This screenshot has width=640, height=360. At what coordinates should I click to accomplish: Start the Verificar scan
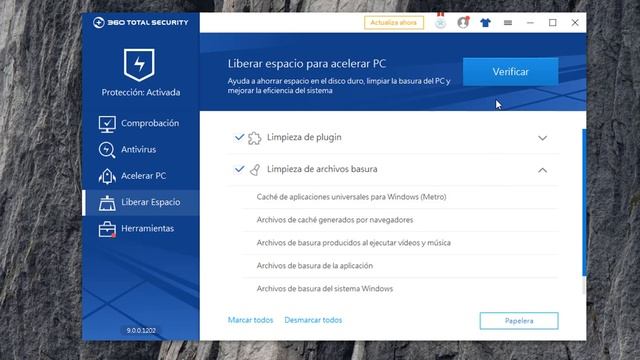(510, 72)
